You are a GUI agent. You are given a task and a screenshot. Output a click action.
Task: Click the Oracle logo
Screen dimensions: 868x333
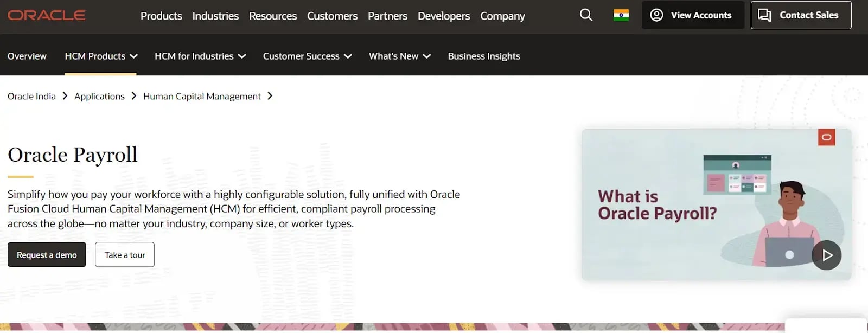coord(46,15)
